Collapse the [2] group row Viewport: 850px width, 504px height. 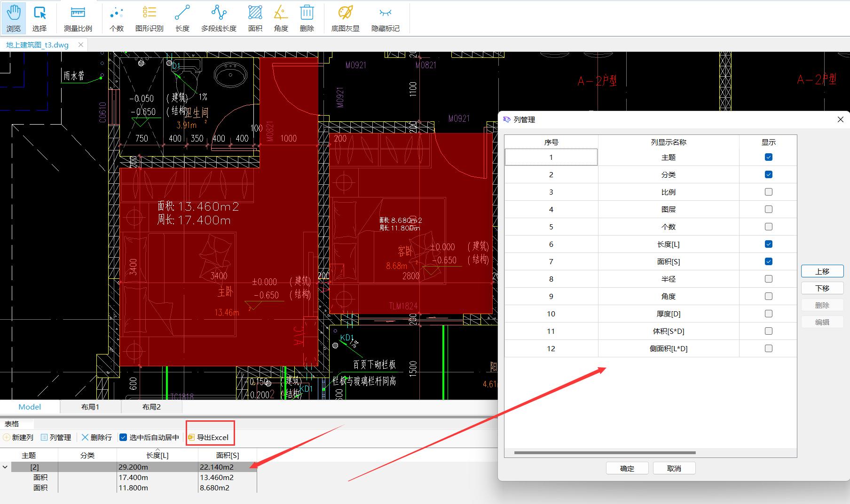pos(5,467)
